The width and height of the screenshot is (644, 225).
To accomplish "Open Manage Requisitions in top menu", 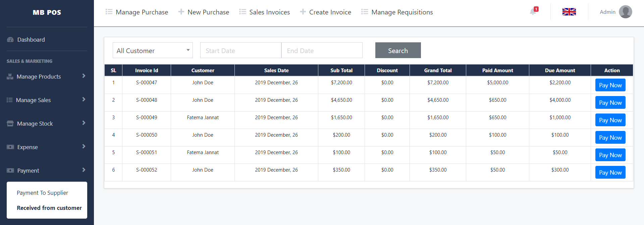I will (x=402, y=12).
